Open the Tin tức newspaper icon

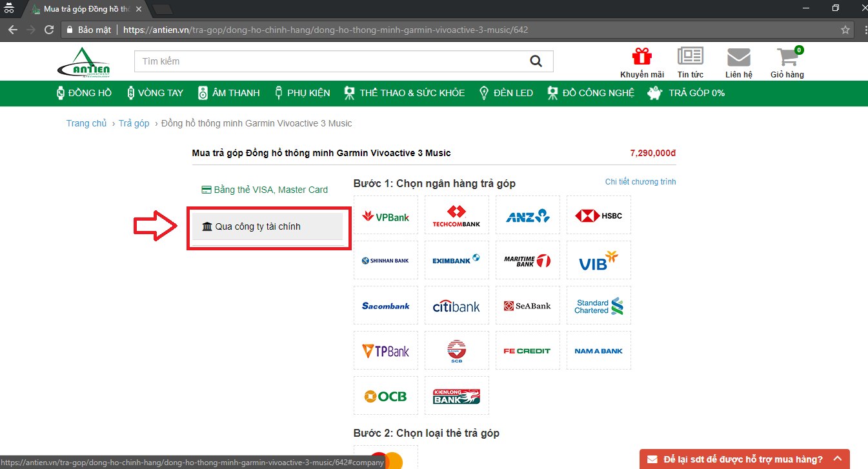(x=690, y=58)
